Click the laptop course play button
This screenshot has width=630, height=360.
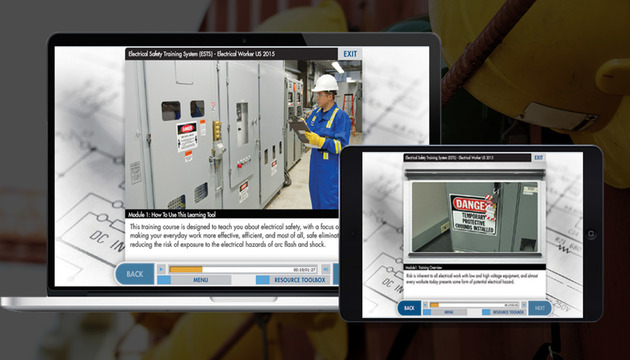point(161,269)
